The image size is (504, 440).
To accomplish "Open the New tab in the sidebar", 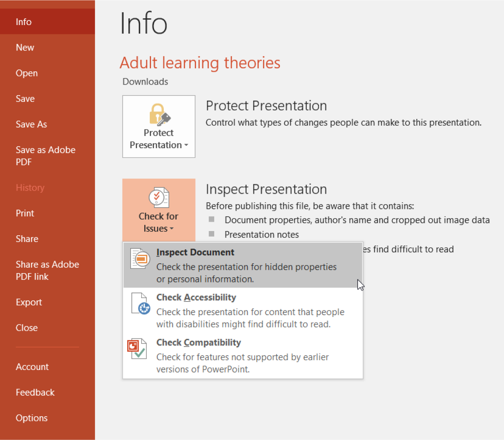I will [47, 47].
